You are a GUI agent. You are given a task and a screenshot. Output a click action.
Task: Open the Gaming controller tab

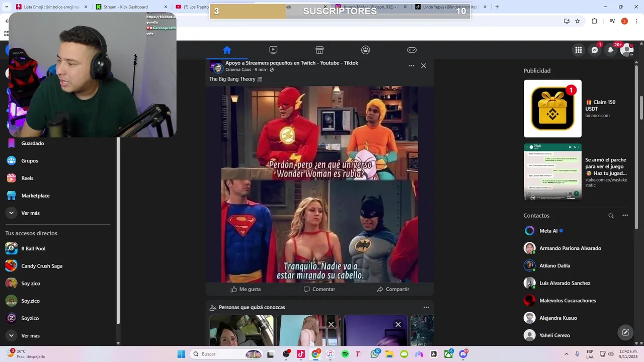[412, 50]
